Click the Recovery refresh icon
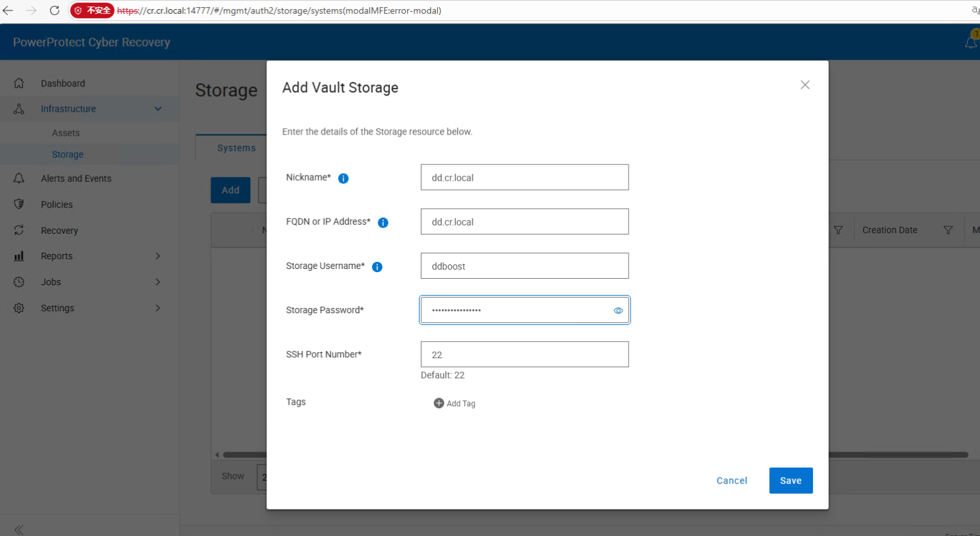Image resolution: width=980 pixels, height=536 pixels. point(19,230)
